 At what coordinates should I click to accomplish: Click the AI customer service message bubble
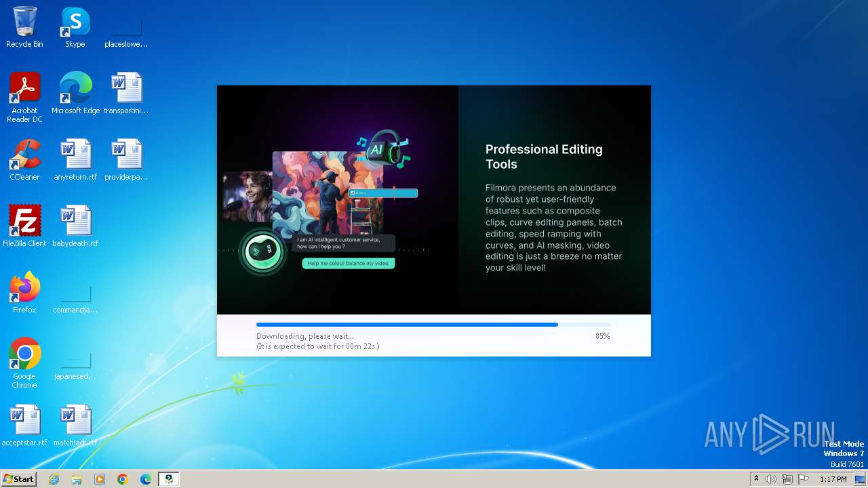pyautogui.click(x=344, y=243)
